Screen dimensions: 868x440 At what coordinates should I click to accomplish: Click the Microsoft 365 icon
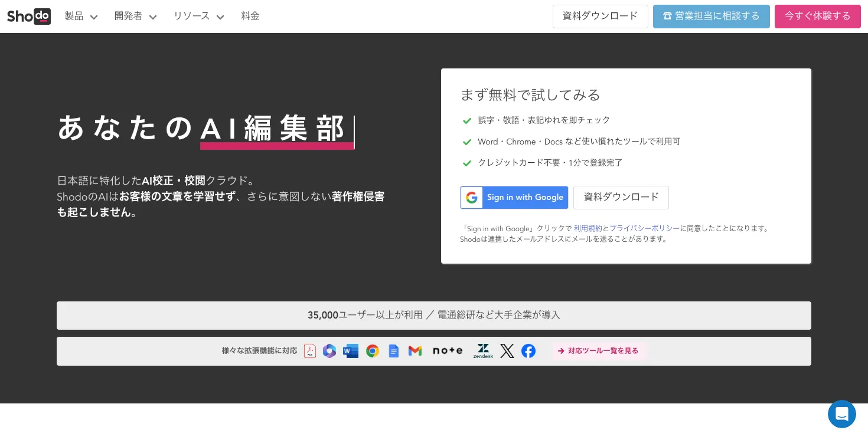(329, 351)
